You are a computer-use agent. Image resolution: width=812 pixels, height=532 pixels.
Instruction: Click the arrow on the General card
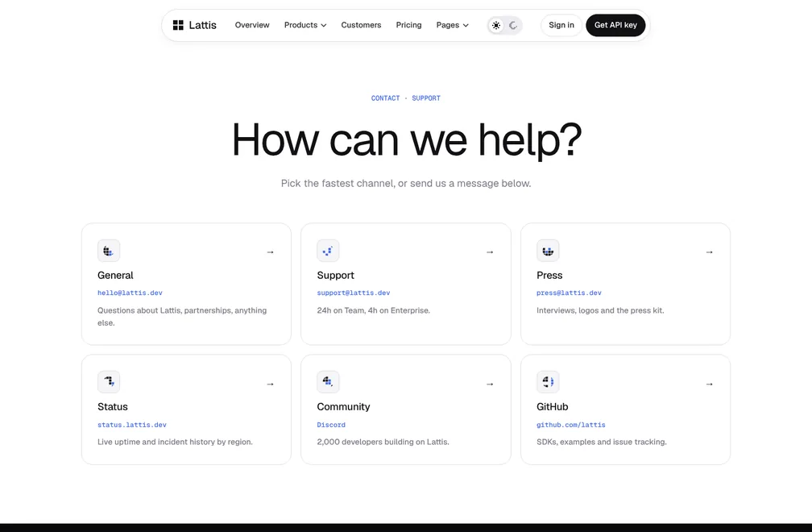pyautogui.click(x=271, y=252)
